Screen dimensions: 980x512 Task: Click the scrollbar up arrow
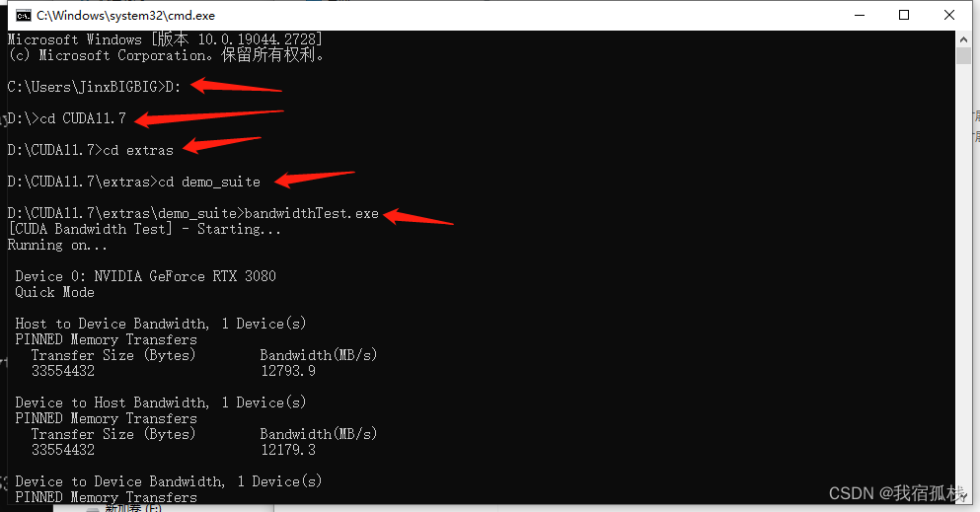point(963,38)
